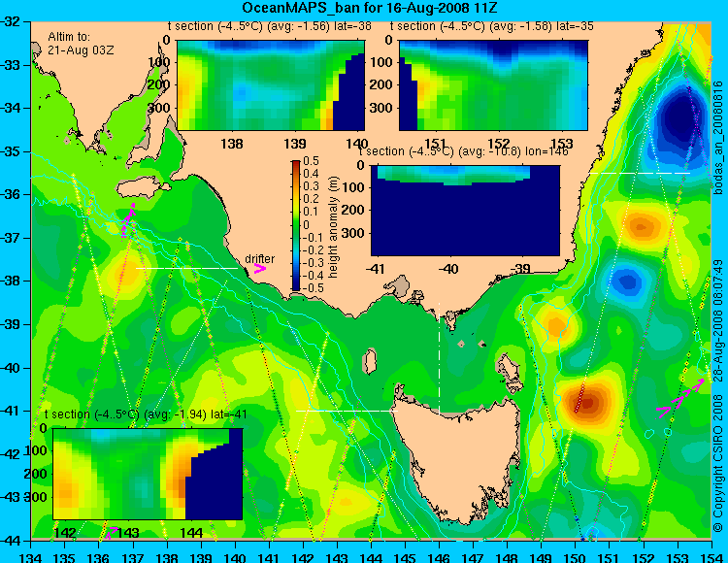Click the 't section' title for lat=-35

pos(492,26)
